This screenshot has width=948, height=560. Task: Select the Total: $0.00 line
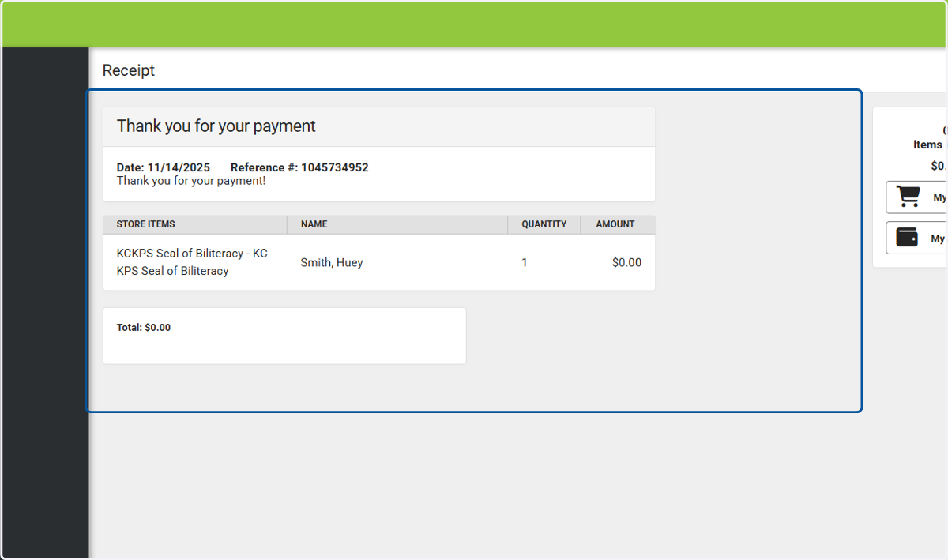(144, 328)
